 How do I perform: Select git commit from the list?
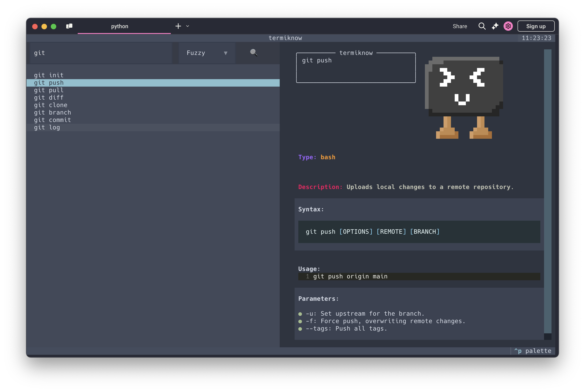tap(53, 120)
